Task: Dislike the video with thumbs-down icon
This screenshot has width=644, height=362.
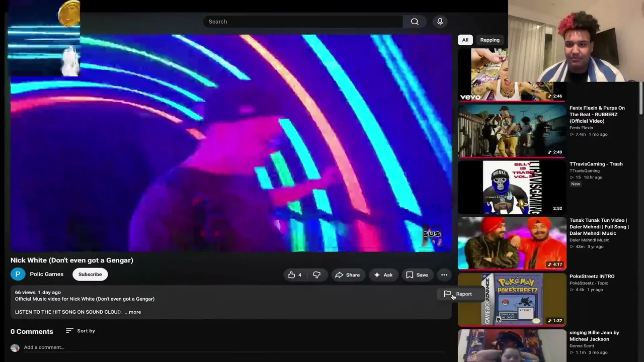Action: [x=316, y=275]
